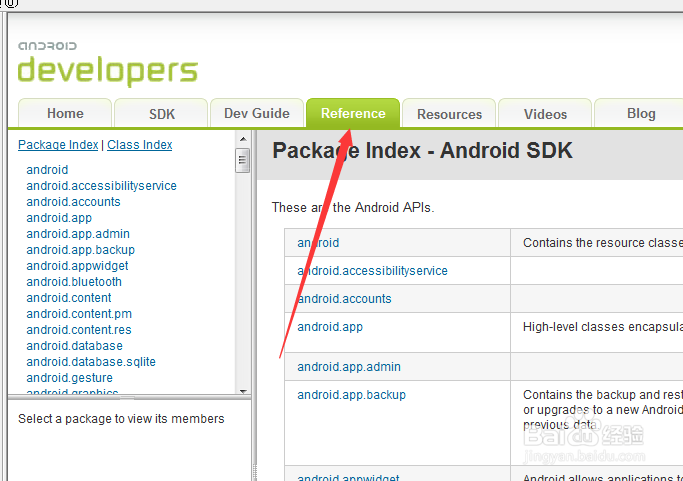The width and height of the screenshot is (683, 481).
Task: Open android.app in the package table
Action: pos(330,327)
